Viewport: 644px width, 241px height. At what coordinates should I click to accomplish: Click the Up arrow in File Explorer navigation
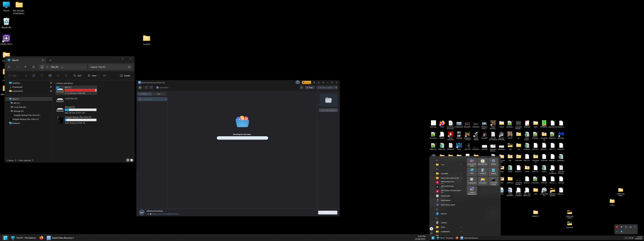click(x=25, y=67)
